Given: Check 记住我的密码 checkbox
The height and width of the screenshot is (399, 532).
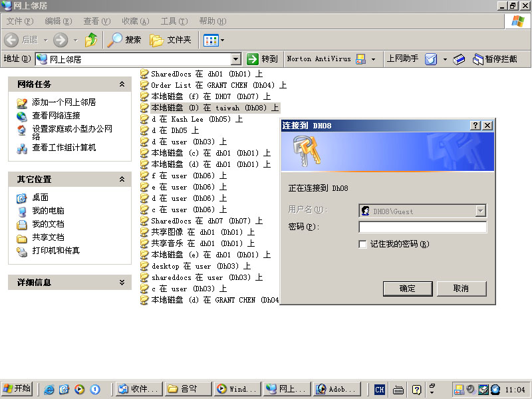Looking at the screenshot, I should [362, 244].
